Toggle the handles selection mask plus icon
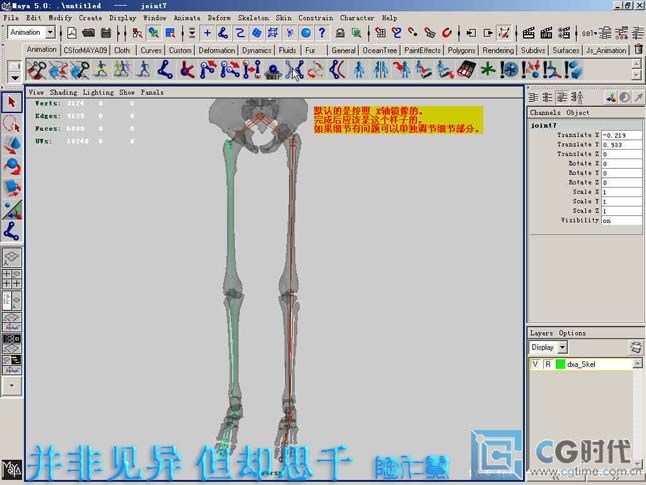Screen dimensions: 646x485 coord(207,33)
